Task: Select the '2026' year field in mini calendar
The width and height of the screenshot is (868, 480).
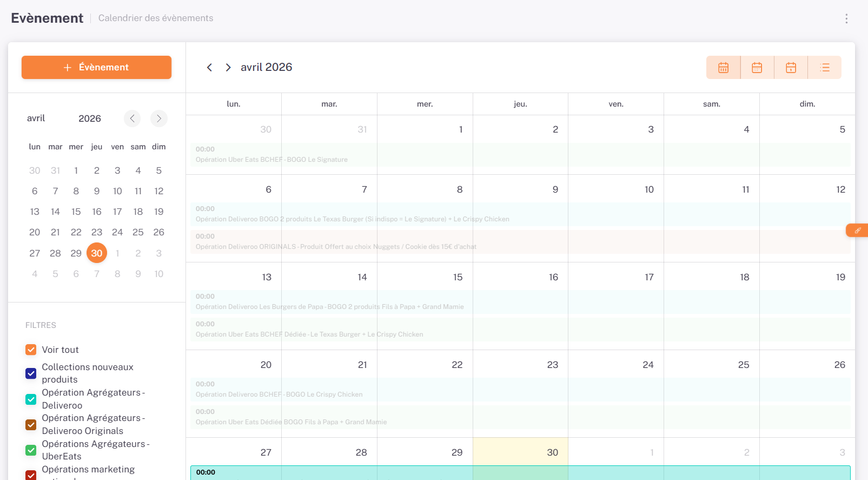Action: tap(90, 119)
